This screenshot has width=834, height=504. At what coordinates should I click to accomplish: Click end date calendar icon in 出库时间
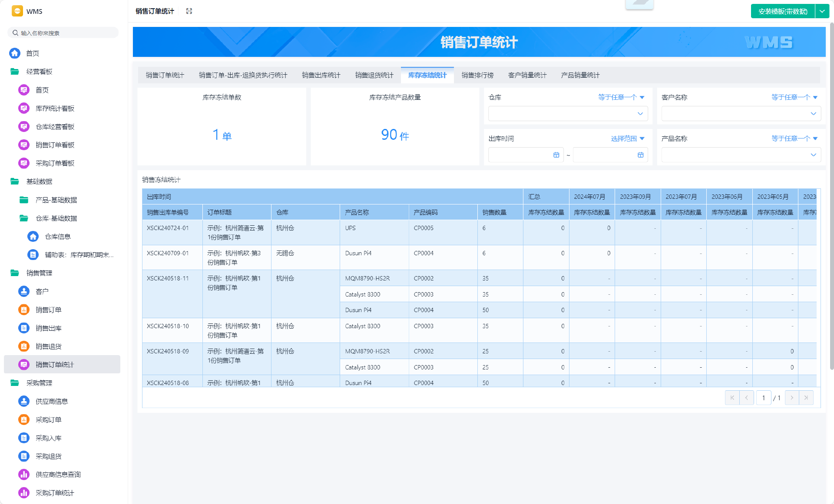click(640, 155)
